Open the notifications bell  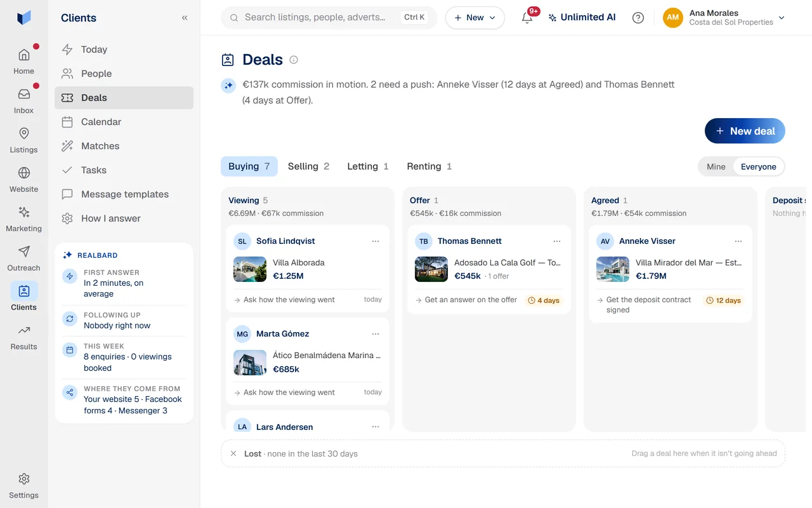(x=527, y=18)
